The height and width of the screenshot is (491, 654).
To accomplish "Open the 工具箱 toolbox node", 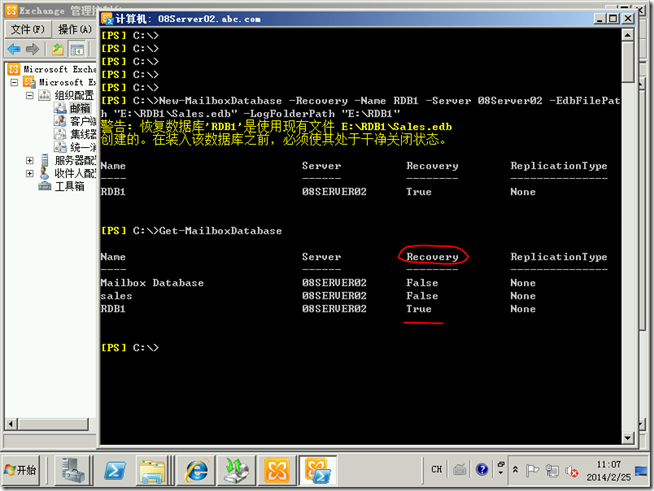I will pos(70,186).
